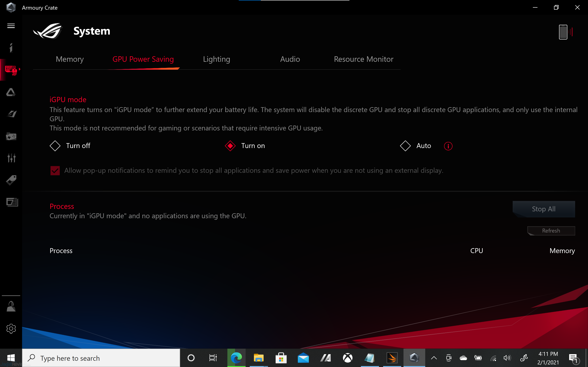The width and height of the screenshot is (588, 367).
Task: Switch to the Resource Monitor tab
Action: point(364,59)
